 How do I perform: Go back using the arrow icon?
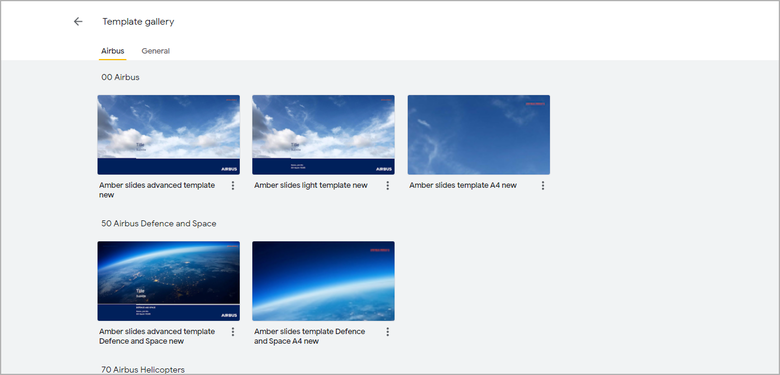78,21
